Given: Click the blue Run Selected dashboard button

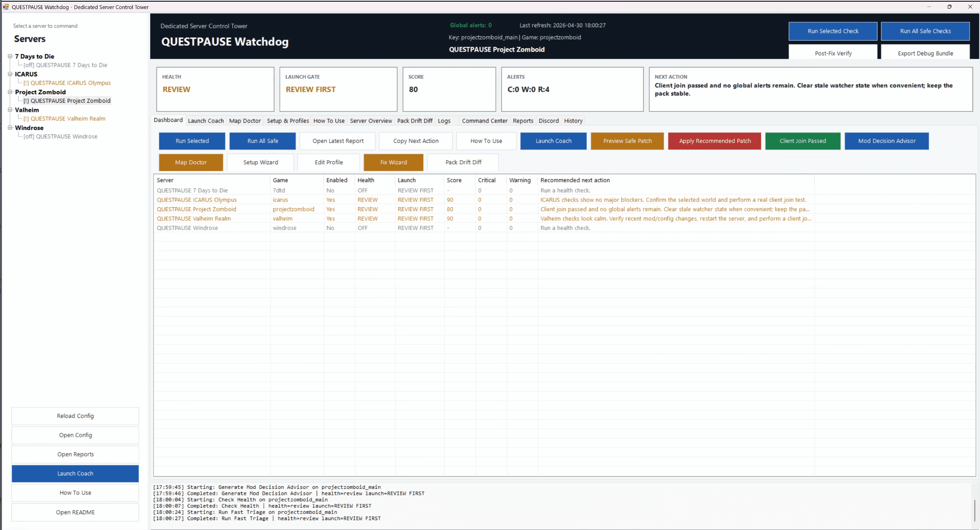Looking at the screenshot, I should coord(192,141).
